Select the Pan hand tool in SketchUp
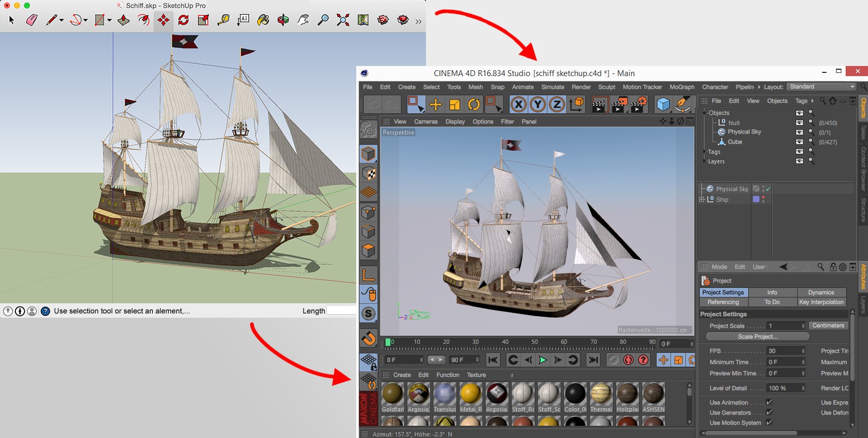Image resolution: width=868 pixels, height=438 pixels. tap(303, 20)
